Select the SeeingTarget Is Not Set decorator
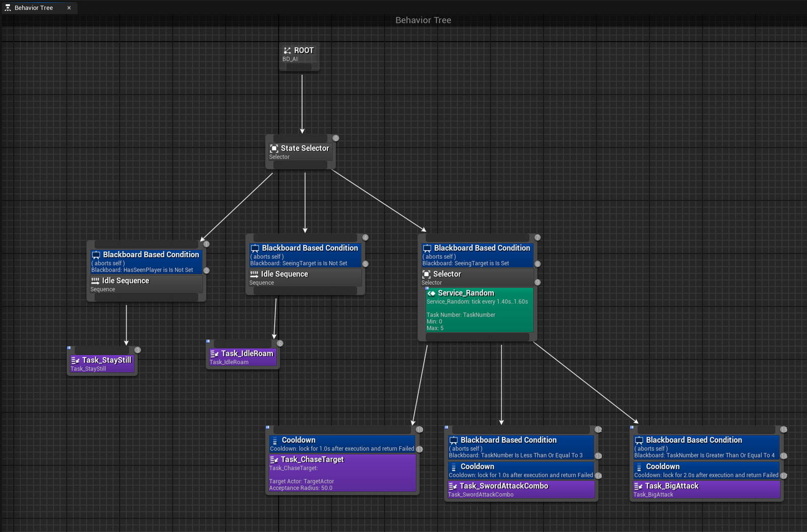807x532 pixels. coord(305,255)
